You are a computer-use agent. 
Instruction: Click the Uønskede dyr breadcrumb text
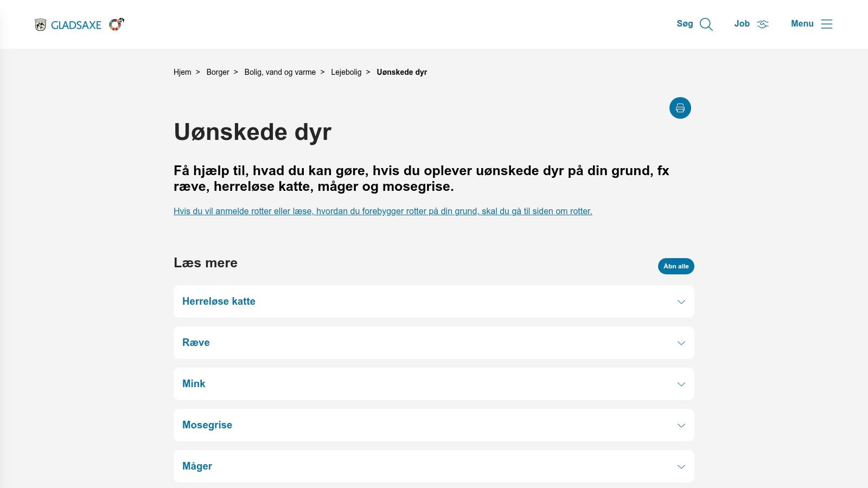[x=402, y=72]
